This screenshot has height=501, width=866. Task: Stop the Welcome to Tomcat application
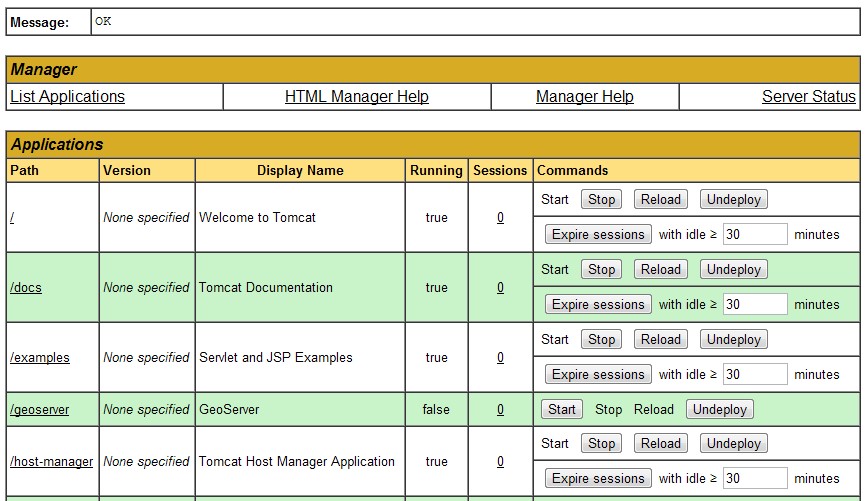point(601,199)
